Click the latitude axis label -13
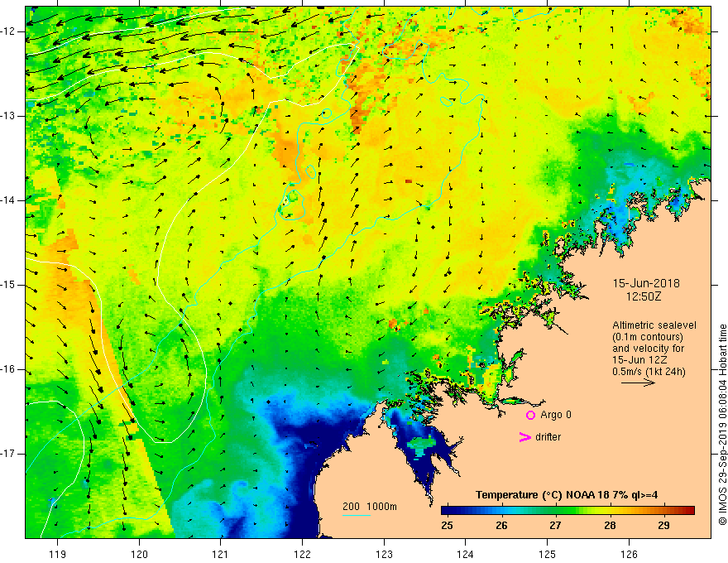 (9, 116)
